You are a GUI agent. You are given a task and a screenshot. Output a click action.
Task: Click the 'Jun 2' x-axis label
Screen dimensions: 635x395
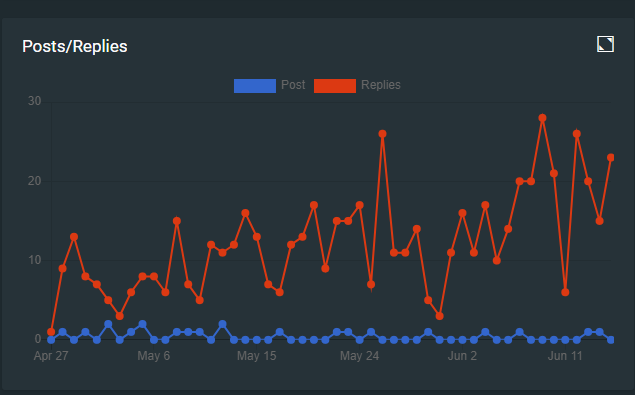click(x=462, y=356)
